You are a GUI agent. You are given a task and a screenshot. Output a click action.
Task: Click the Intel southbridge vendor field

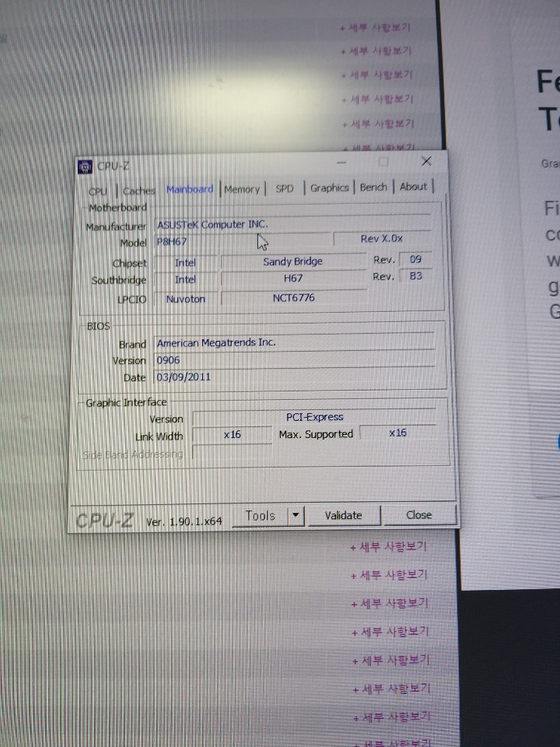pyautogui.click(x=185, y=279)
